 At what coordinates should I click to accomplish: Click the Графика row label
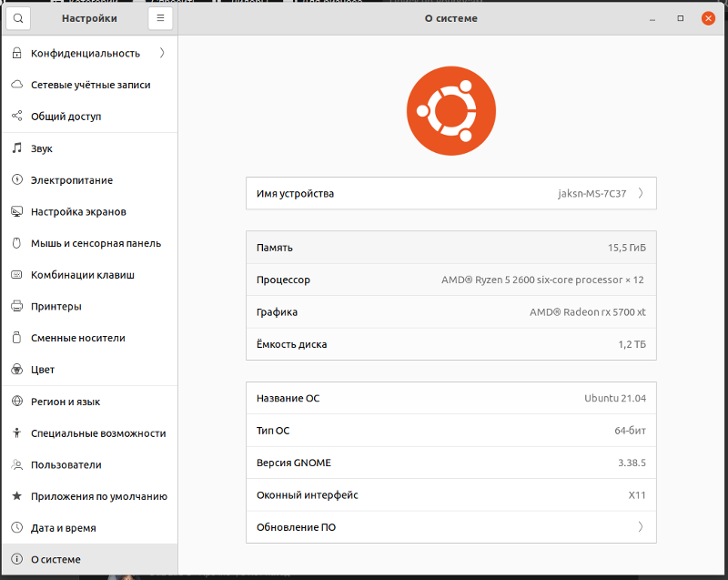(277, 312)
